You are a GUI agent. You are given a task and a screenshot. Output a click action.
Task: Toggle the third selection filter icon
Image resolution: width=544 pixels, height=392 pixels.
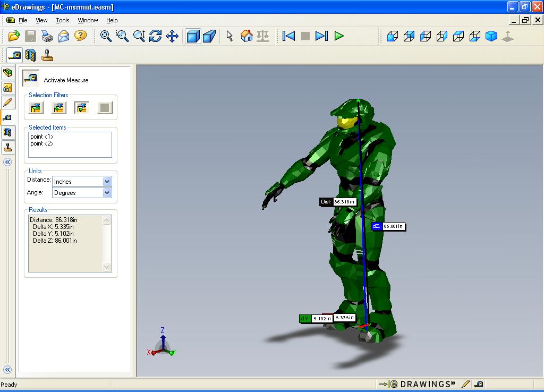[81, 108]
